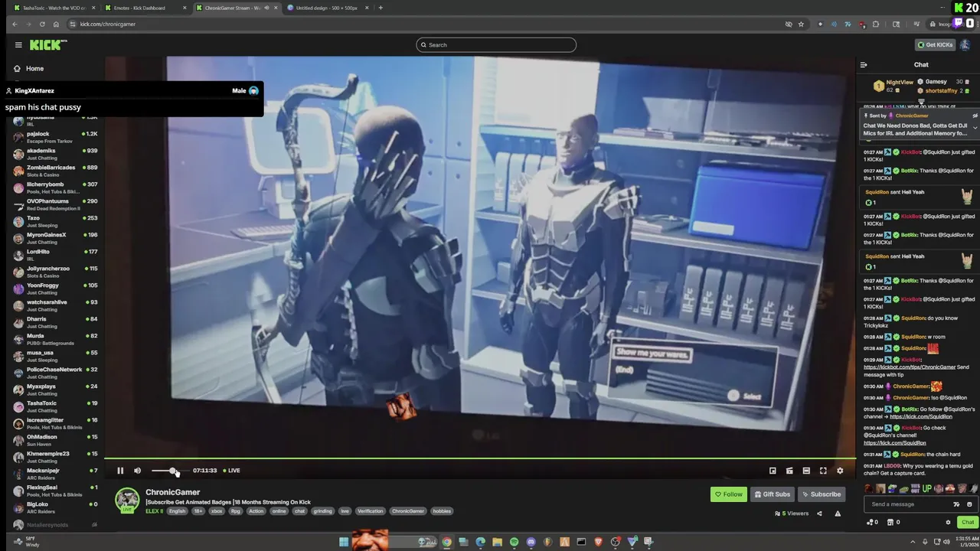Screen dimensions: 980x551
Task: Open kick.com/SquidRon link from BotRix message
Action: coord(922,417)
